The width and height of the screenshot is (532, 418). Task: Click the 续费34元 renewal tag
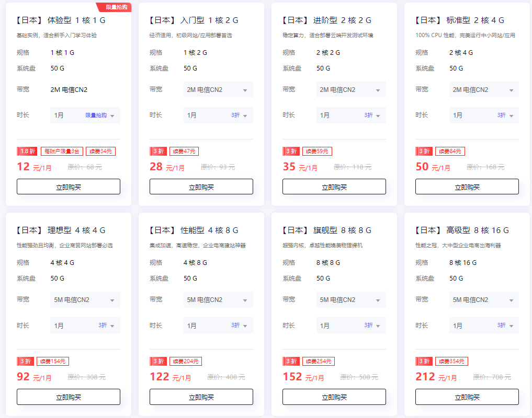coord(101,151)
